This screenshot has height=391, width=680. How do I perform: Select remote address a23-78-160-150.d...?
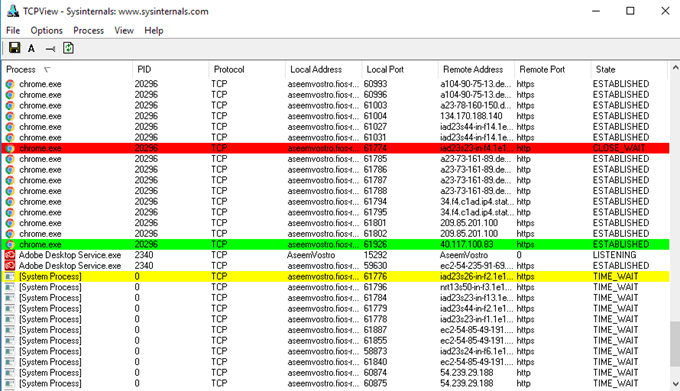476,105
